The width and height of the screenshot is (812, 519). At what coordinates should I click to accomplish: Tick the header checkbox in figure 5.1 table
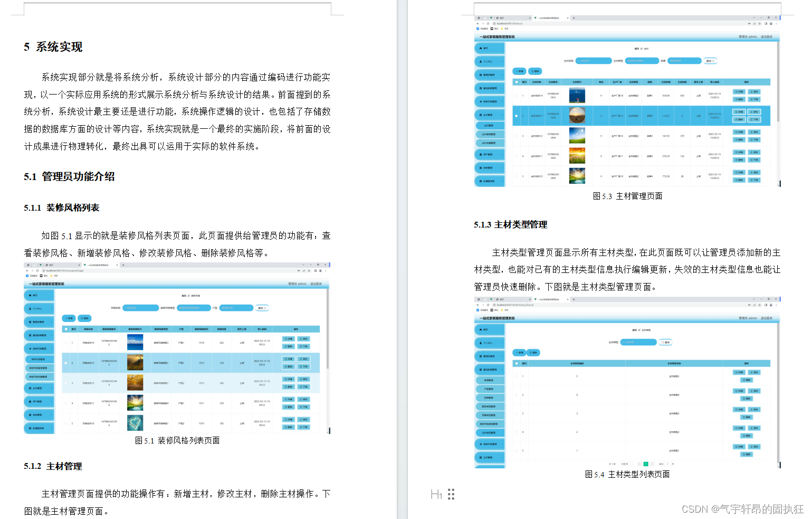(66, 329)
